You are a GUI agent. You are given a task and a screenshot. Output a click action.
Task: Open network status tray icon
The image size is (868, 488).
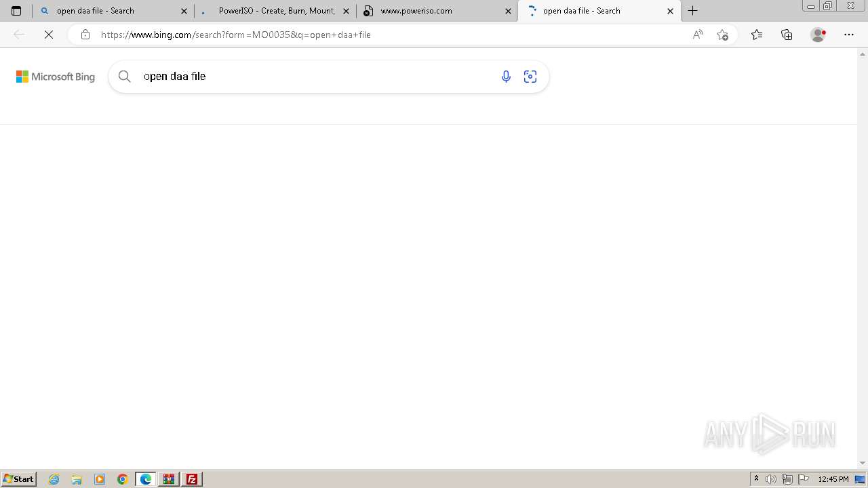click(787, 479)
